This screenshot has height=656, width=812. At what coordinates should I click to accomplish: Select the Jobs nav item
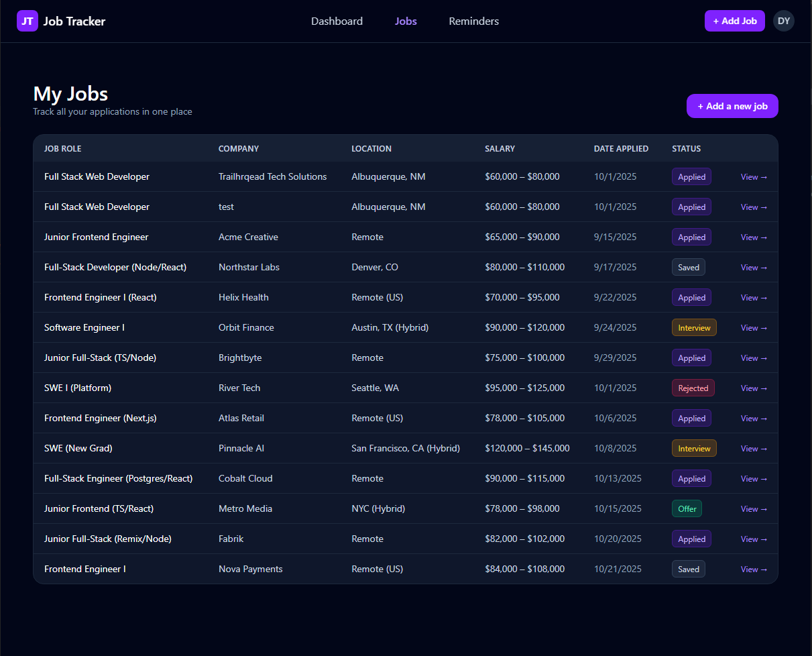(x=406, y=21)
